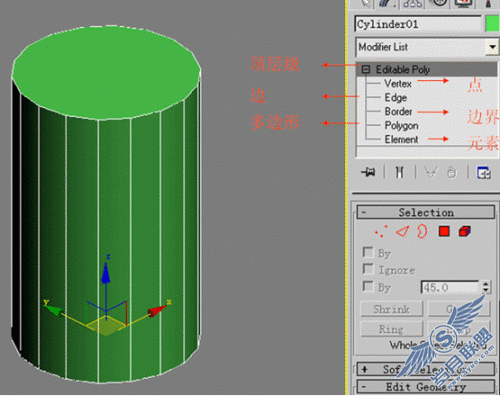Click the Shrink button
The image size is (500, 396).
[392, 309]
